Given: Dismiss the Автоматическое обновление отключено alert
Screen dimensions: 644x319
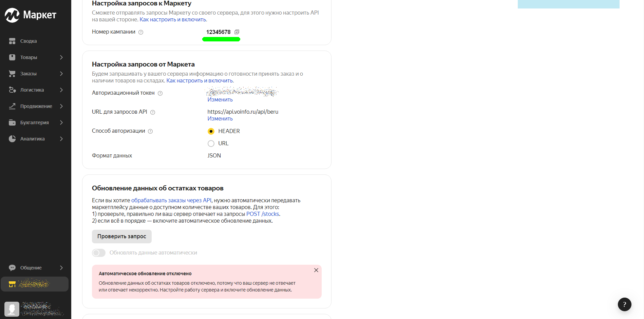Looking at the screenshot, I should (316, 270).
